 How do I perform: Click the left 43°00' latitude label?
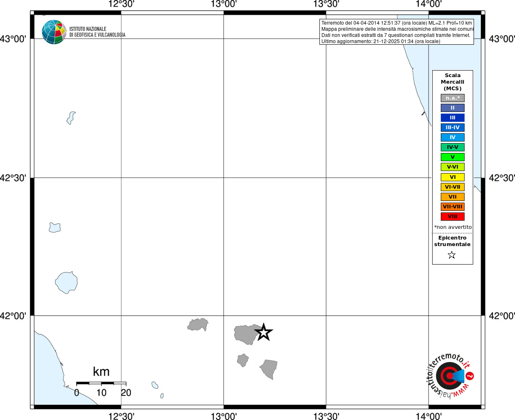pyautogui.click(x=13, y=39)
